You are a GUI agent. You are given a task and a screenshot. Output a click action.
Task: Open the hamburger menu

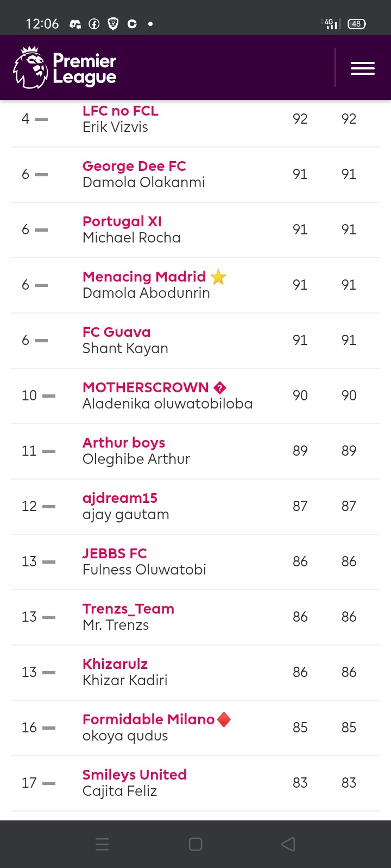click(x=363, y=68)
